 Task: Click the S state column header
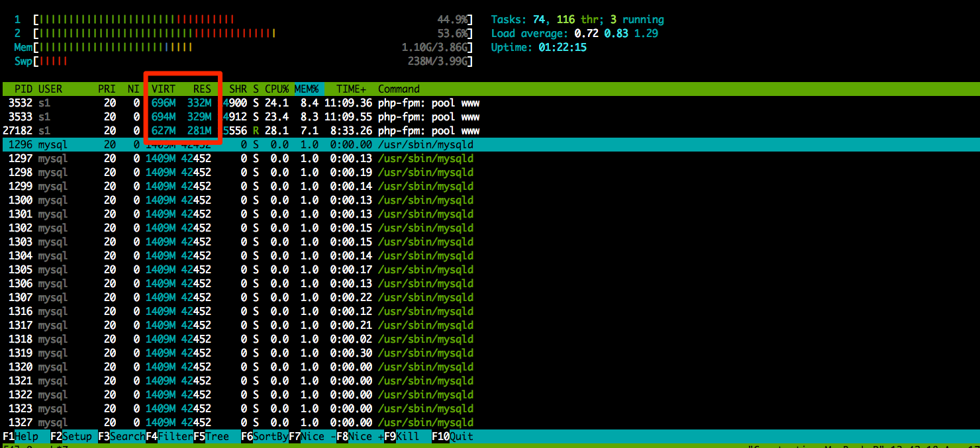click(256, 89)
